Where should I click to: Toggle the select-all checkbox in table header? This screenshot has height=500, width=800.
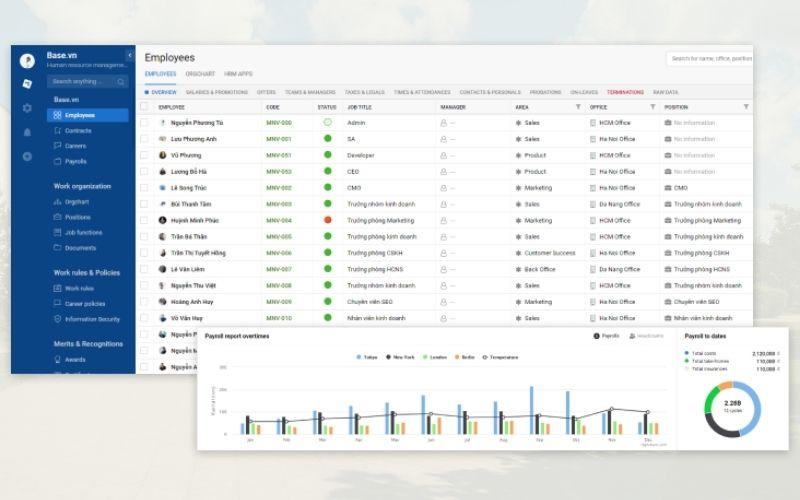144,106
